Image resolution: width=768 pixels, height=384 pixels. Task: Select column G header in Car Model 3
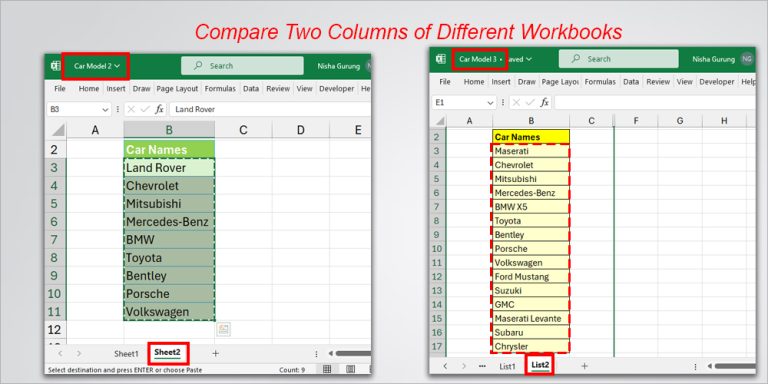[x=679, y=120]
